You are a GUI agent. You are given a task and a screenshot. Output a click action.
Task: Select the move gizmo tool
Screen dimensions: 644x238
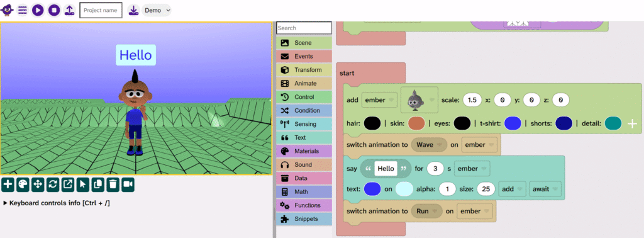38,184
